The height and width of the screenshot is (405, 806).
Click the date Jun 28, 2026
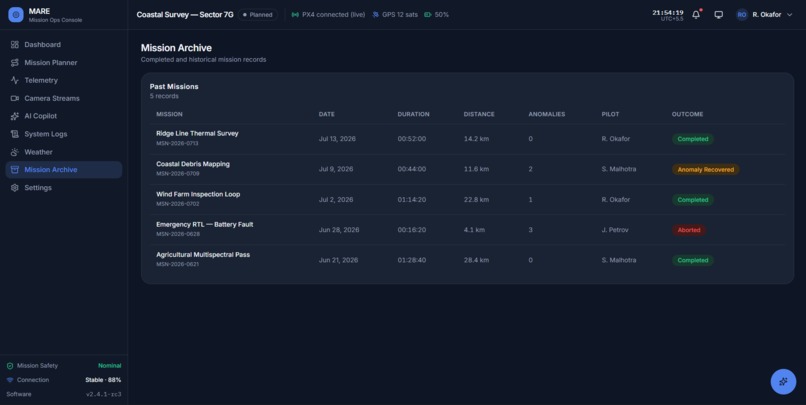click(x=339, y=230)
